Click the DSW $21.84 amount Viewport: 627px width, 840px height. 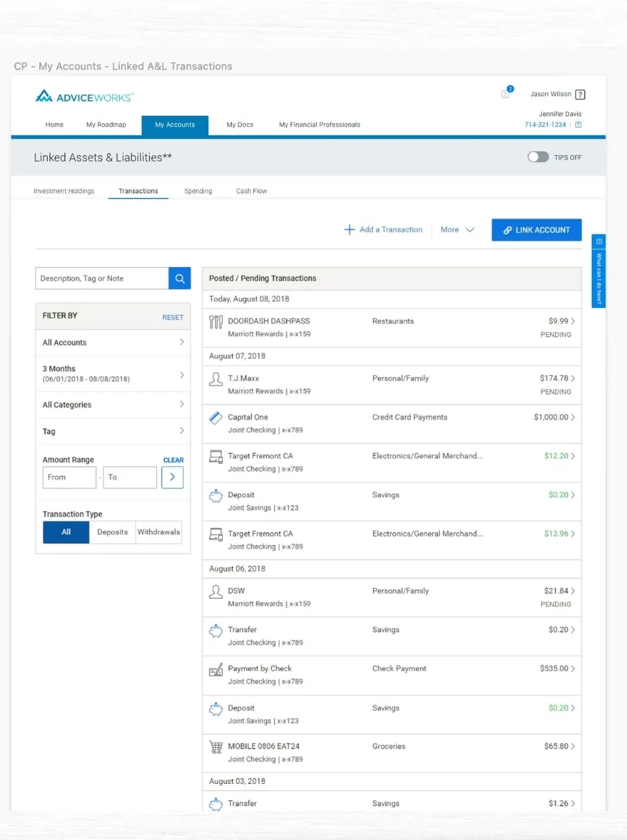(x=556, y=591)
